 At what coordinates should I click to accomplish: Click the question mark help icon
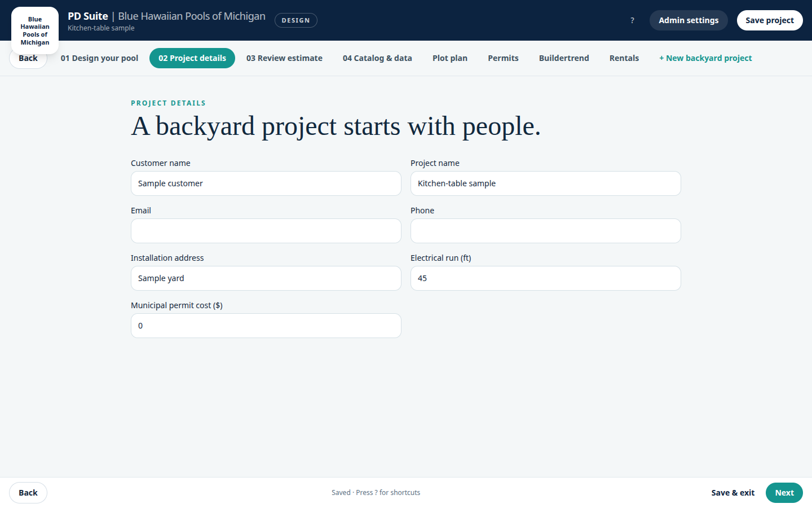click(x=632, y=20)
